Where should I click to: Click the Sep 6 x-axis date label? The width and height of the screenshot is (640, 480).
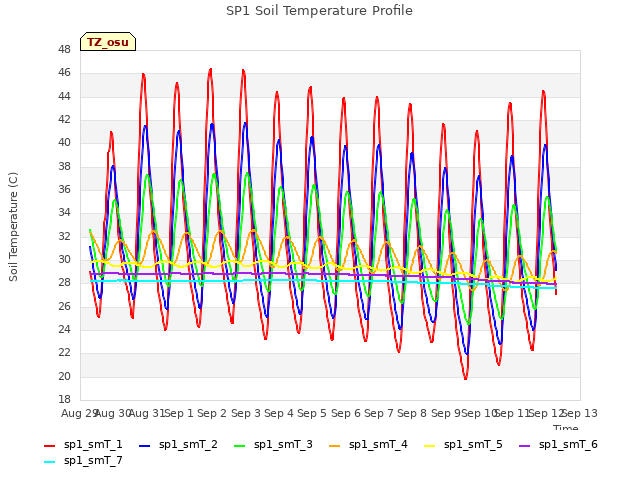click(x=346, y=413)
